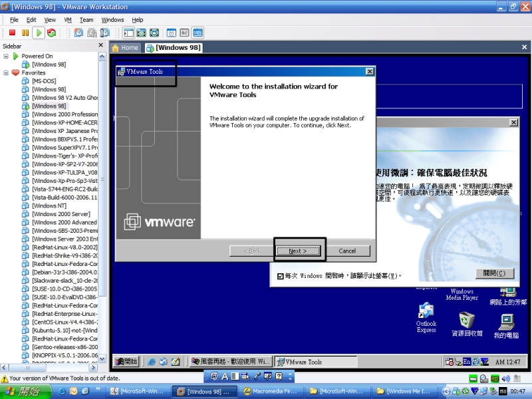Click guest Windows 98 開始 Start button
Screen dimensions: 532x399
coord(126,362)
